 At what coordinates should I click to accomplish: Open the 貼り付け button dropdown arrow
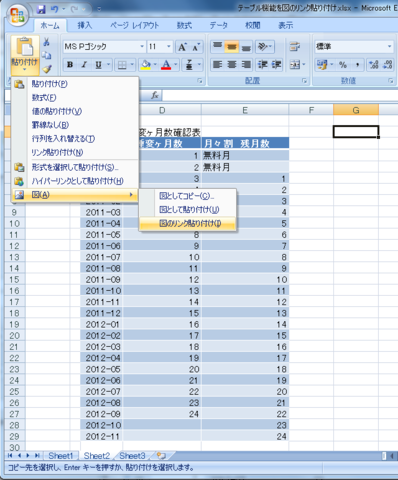25,70
